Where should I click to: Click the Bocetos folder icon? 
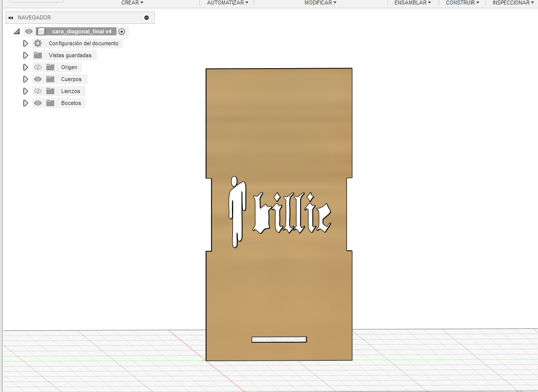tap(50, 103)
